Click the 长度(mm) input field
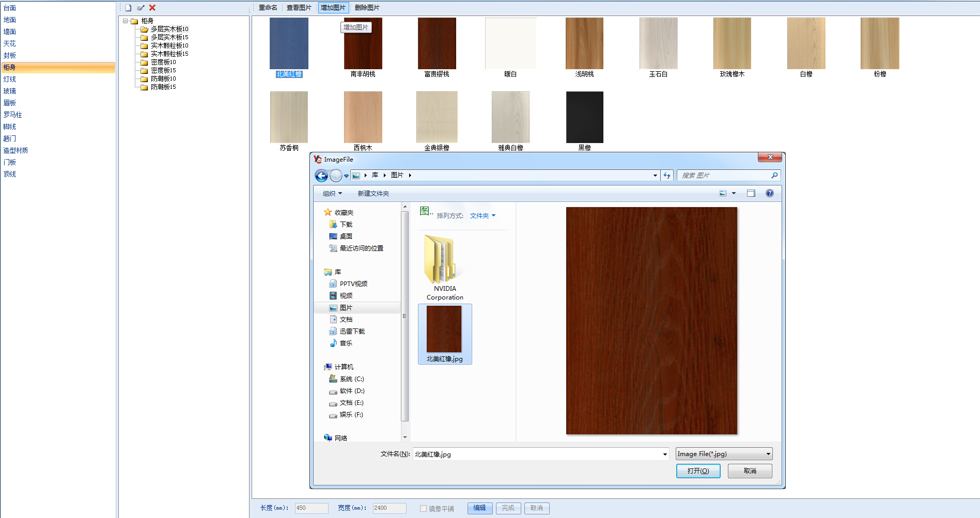980x518 pixels. click(312, 508)
